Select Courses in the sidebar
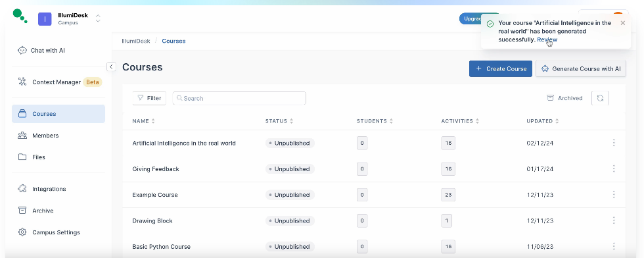This screenshot has width=644, height=258. (x=58, y=114)
